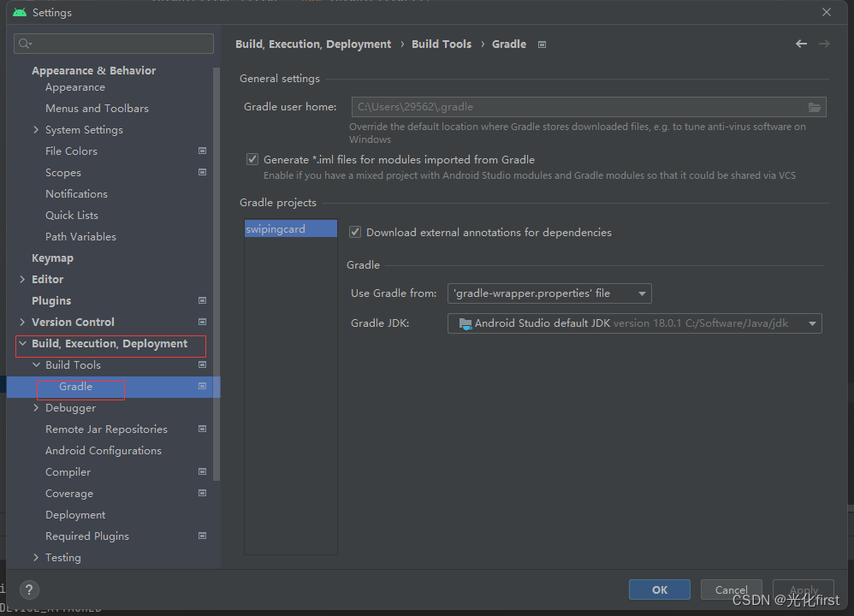854x616 pixels.
Task: Select swipingcard in Gradle projects list
Action: click(291, 228)
